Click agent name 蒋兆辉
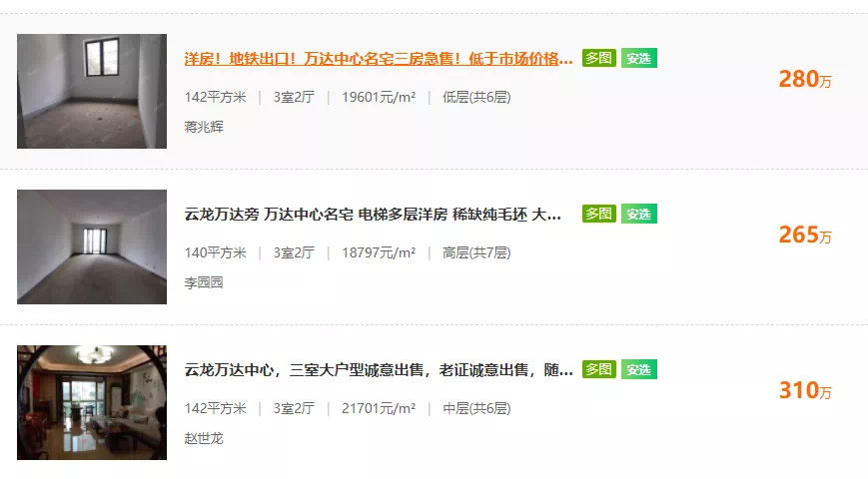 tap(204, 127)
